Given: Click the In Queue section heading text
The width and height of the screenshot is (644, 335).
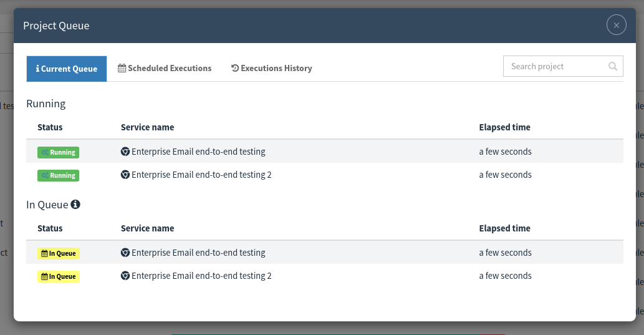Looking at the screenshot, I should 47,205.
